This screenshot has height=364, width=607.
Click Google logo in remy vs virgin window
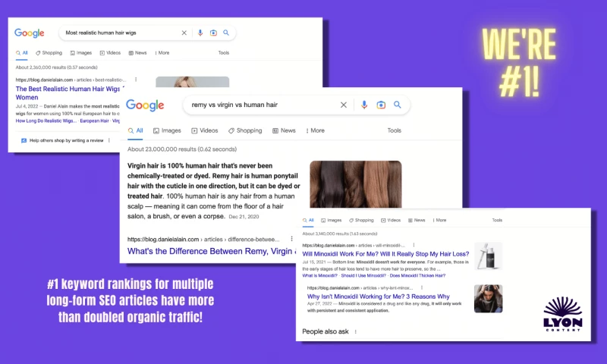point(145,105)
